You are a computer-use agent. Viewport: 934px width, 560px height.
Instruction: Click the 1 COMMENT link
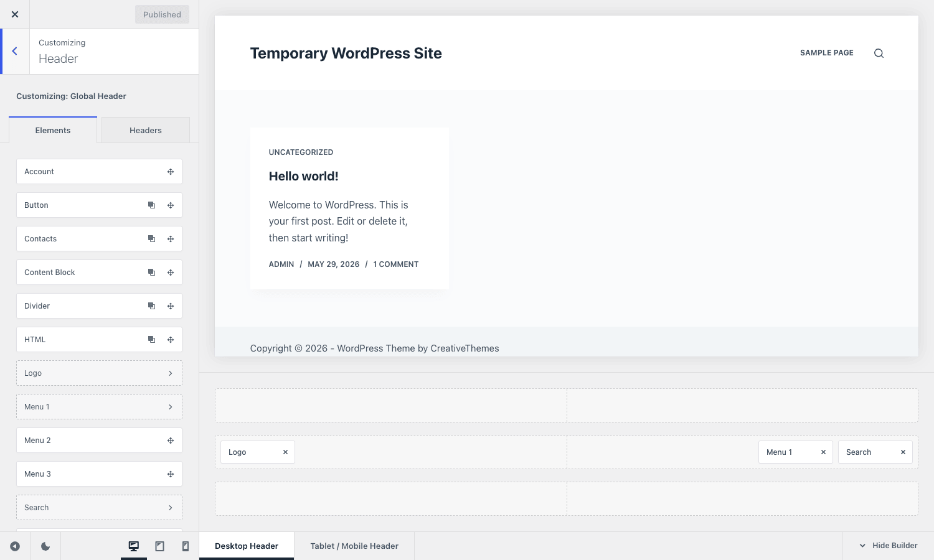(x=396, y=264)
